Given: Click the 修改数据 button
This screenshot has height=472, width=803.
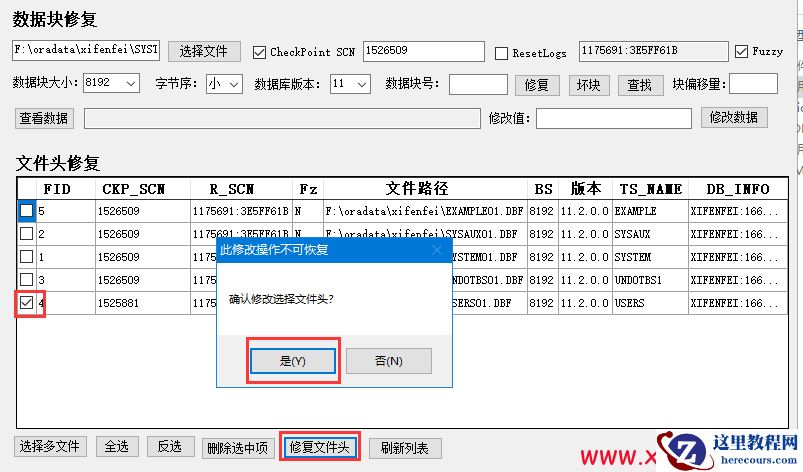Looking at the screenshot, I should pyautogui.click(x=734, y=117).
